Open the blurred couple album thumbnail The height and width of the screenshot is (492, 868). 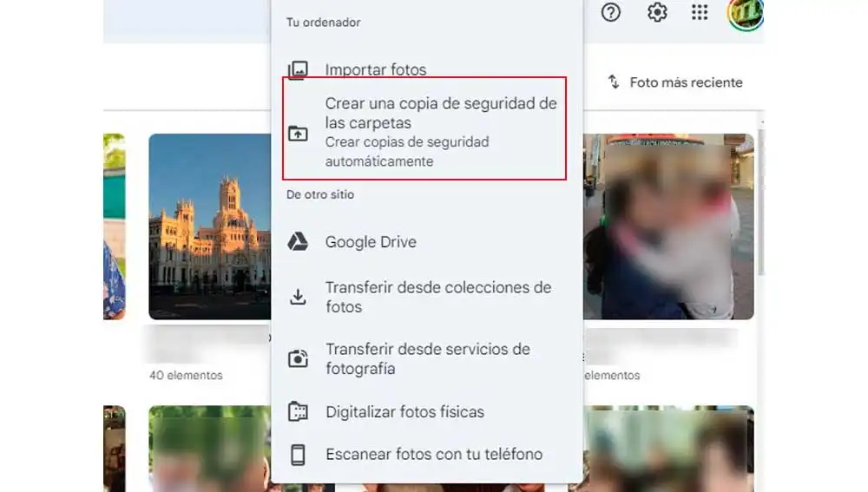(x=668, y=226)
